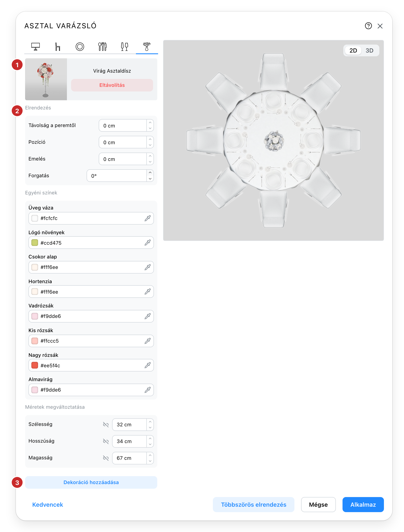404x532 pixels.
Task: Click the help question mark icon
Action: [x=368, y=26]
